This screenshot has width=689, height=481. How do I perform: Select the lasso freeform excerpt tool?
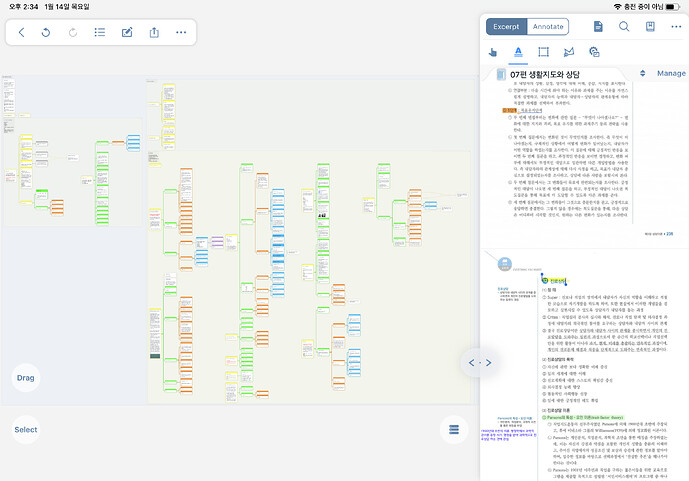tap(569, 52)
